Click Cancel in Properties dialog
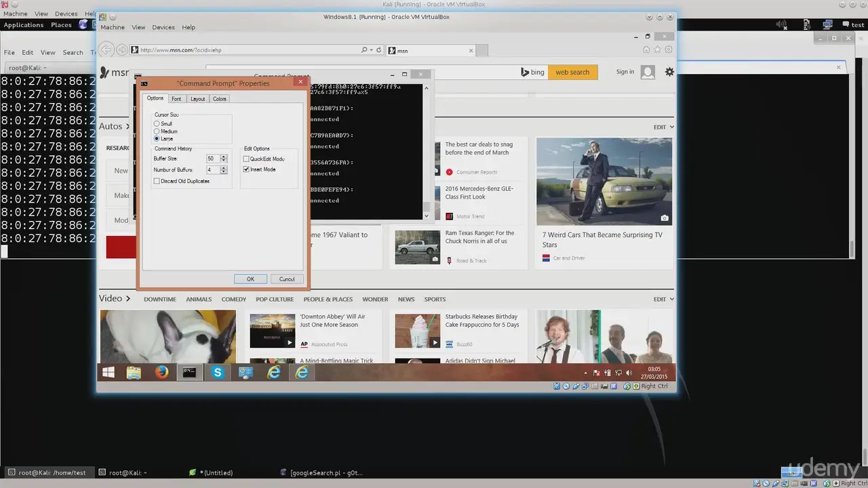Screen dimensions: 868x488 click(x=287, y=279)
